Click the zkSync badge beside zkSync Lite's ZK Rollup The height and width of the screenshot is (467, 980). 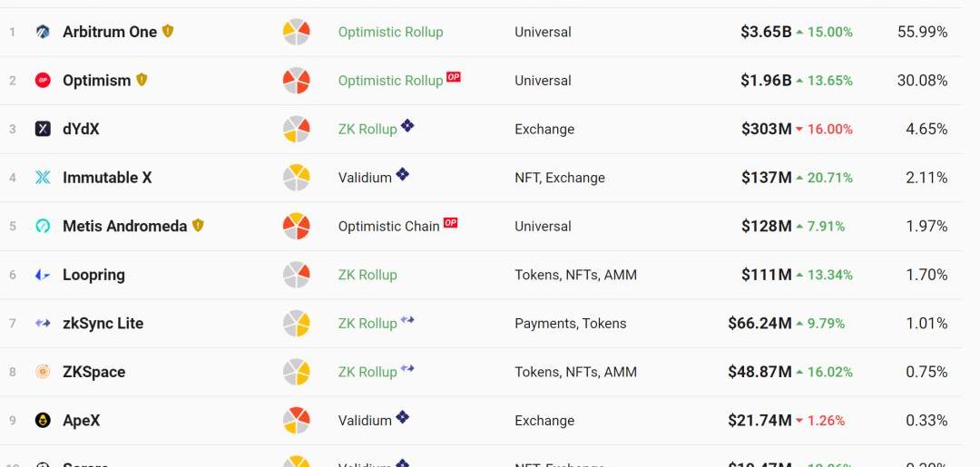point(407,320)
